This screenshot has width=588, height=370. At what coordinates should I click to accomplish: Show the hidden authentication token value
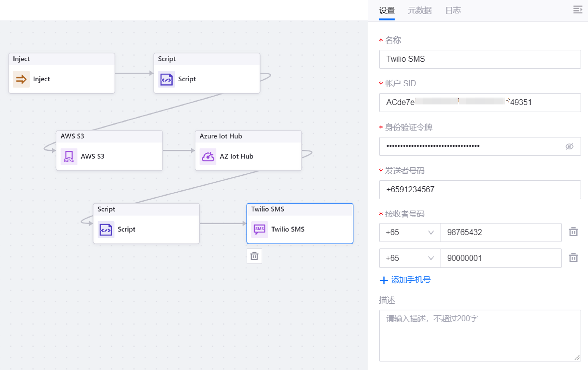(x=570, y=146)
